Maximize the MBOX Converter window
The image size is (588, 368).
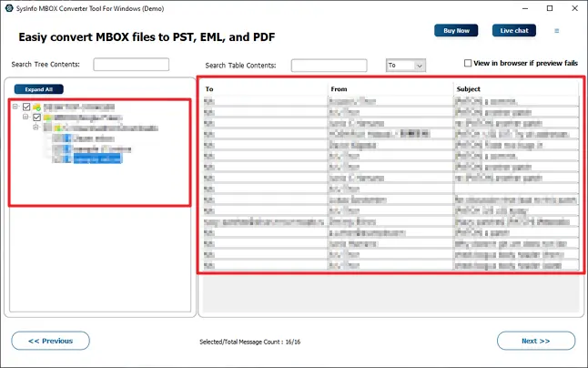[550, 8]
